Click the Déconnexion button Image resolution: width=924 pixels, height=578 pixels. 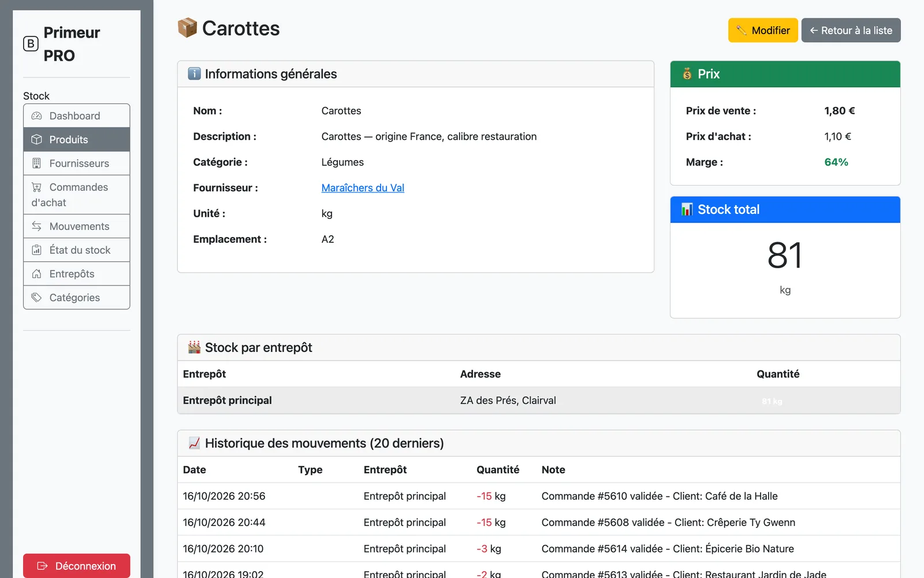point(77,566)
